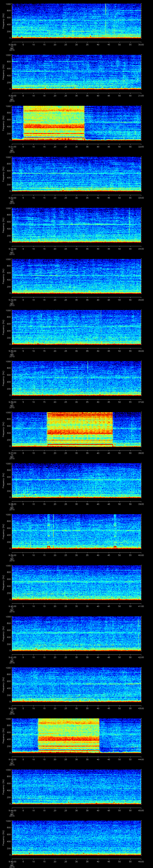Click the 25-second tick label under the 9:34:00 panel
153x868 pixels.
66,300
